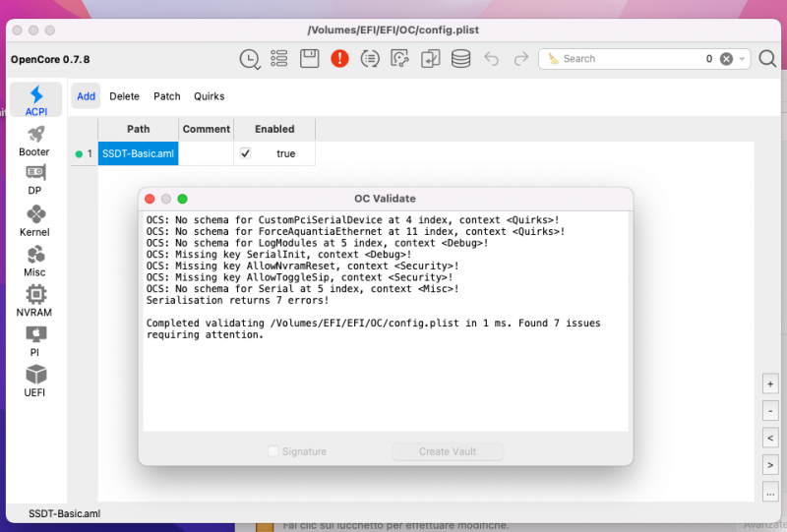
Task: Switch to the Delete tab
Action: tap(125, 95)
